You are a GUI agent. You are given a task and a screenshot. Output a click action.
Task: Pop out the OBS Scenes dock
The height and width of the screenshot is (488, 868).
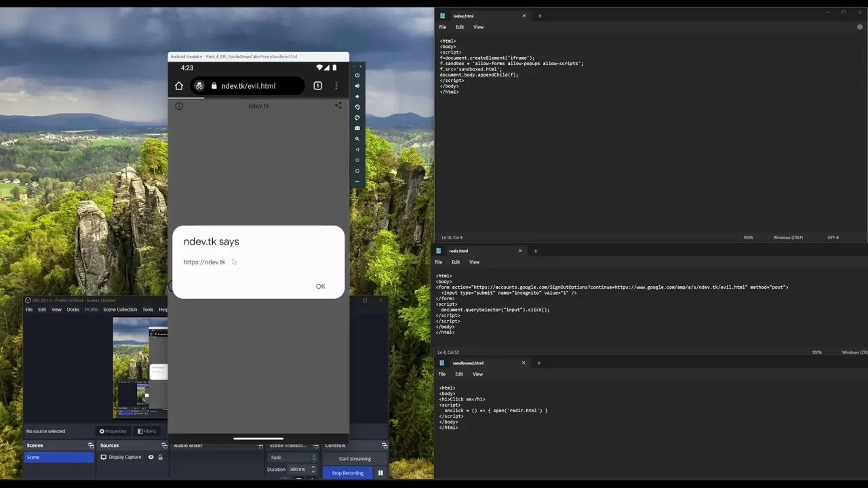point(91,445)
